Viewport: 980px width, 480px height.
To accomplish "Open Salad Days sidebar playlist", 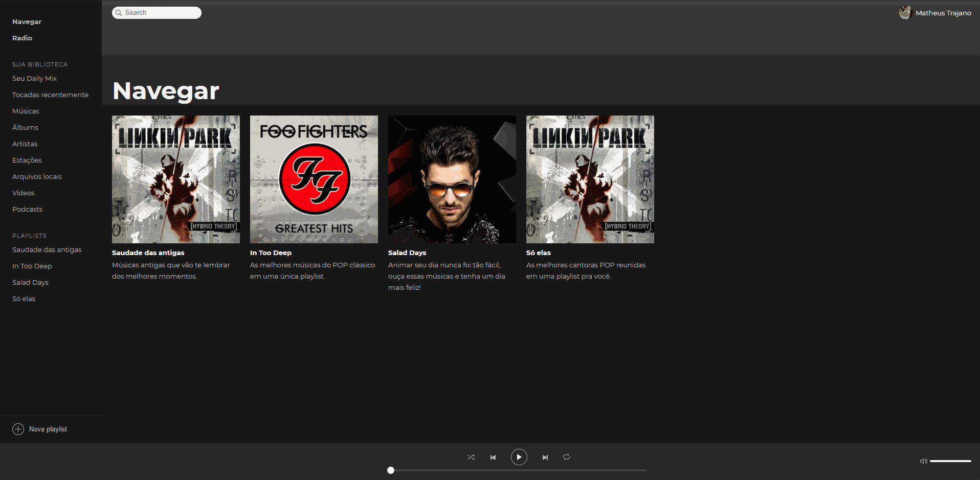I will [30, 283].
